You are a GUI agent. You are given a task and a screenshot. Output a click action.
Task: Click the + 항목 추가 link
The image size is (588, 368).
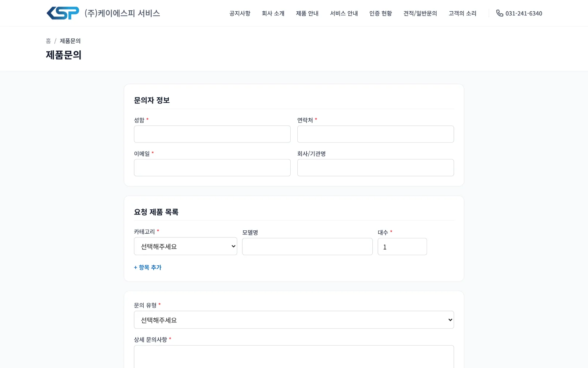coord(148,267)
